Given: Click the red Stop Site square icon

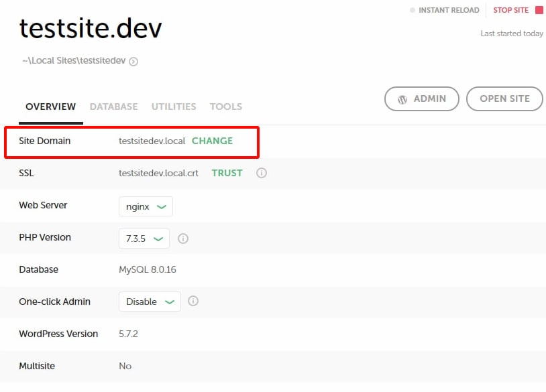Looking at the screenshot, I should [539, 10].
